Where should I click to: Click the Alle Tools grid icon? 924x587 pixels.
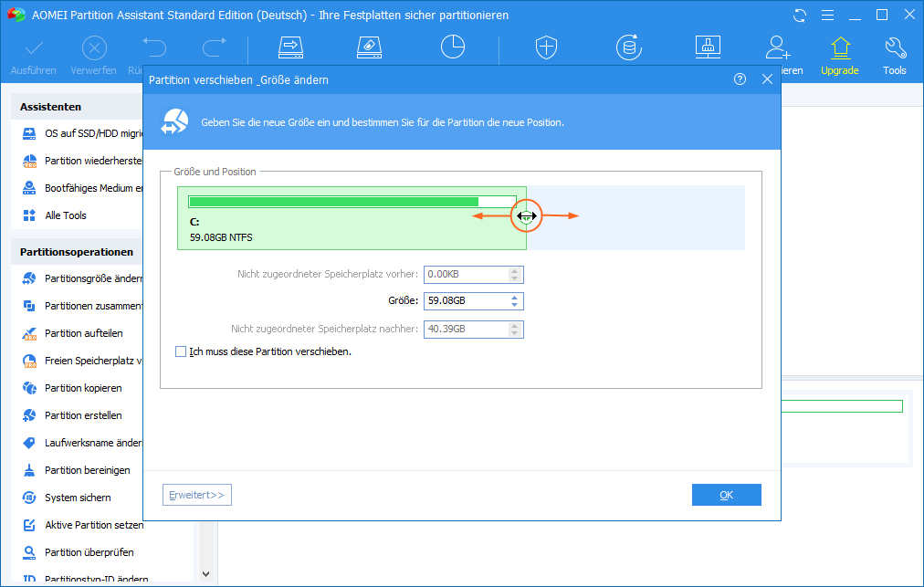[29, 215]
